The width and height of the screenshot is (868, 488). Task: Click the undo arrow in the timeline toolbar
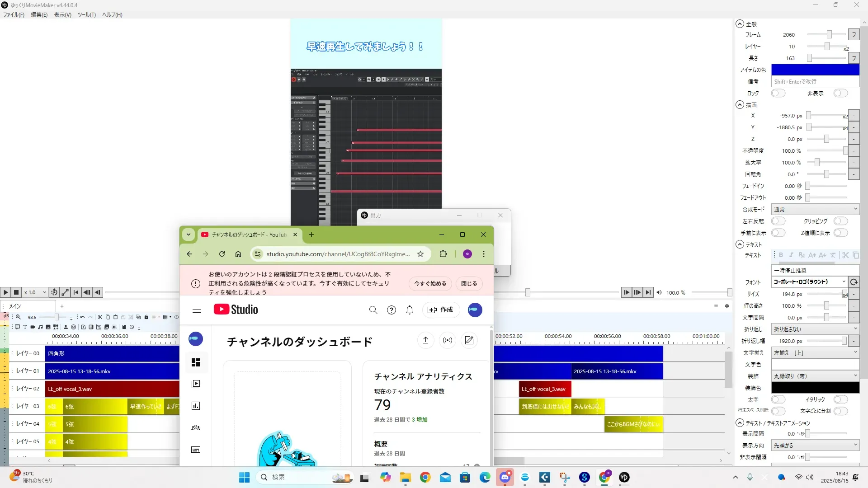point(83,317)
